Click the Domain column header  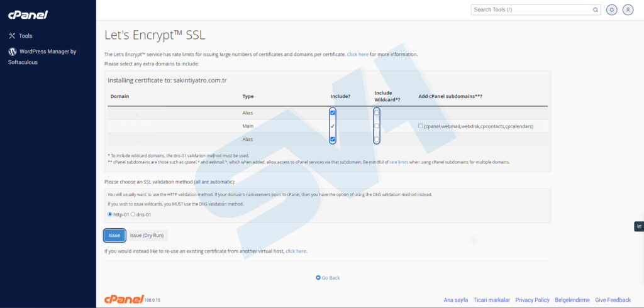(119, 97)
